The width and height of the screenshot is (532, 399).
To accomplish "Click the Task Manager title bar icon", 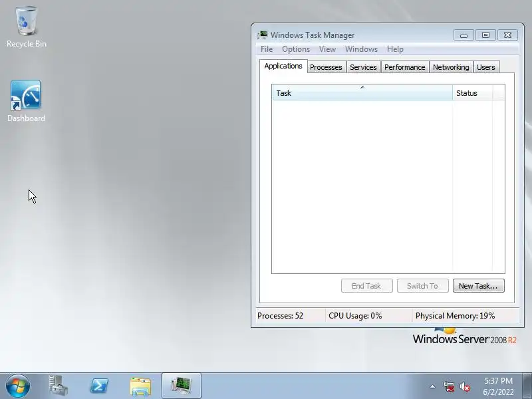I will [262, 35].
